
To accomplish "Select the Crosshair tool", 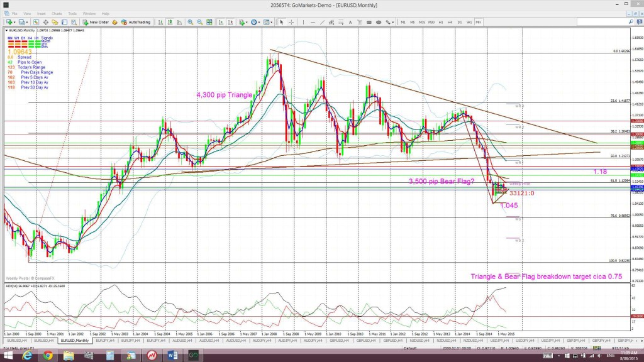I will click(x=291, y=22).
